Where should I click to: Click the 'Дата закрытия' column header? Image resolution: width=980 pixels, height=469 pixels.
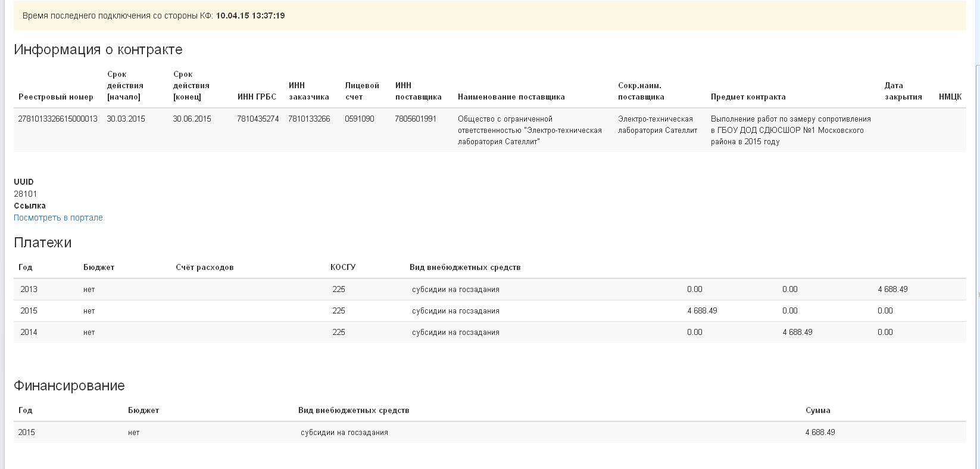point(903,91)
